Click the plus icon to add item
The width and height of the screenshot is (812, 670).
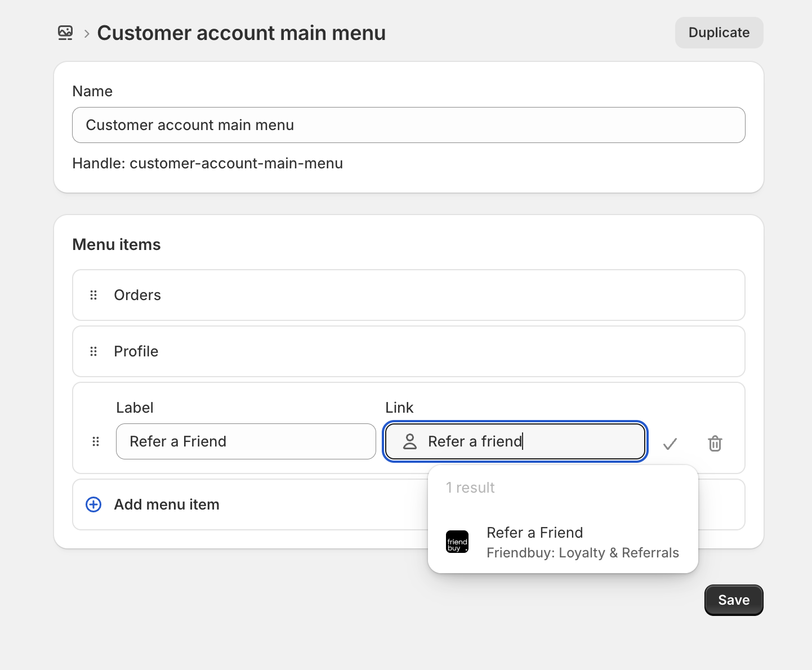click(x=93, y=504)
